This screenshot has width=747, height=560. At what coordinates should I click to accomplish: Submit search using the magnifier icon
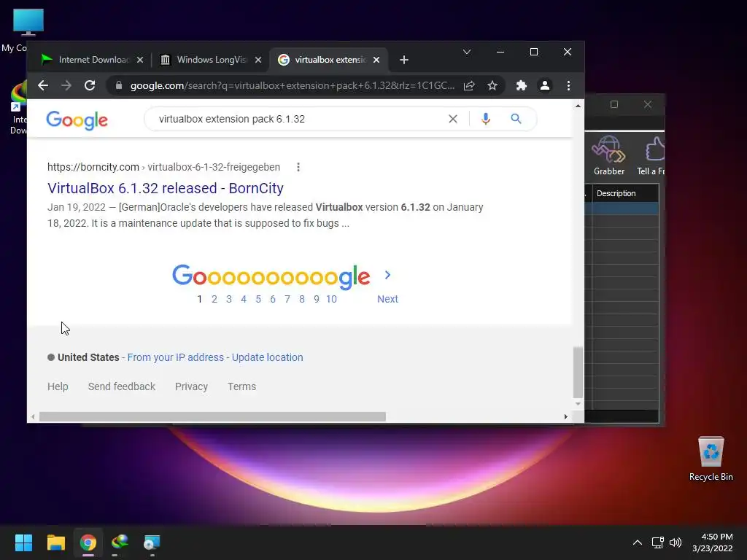click(x=516, y=119)
